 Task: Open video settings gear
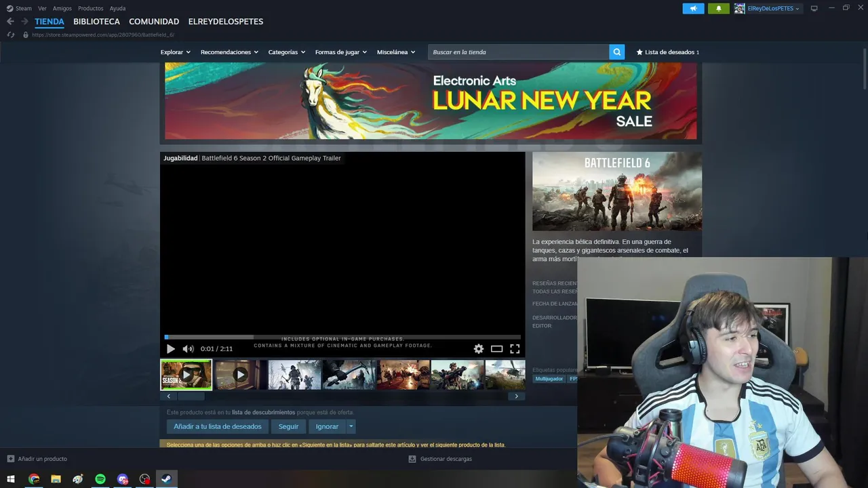(479, 349)
